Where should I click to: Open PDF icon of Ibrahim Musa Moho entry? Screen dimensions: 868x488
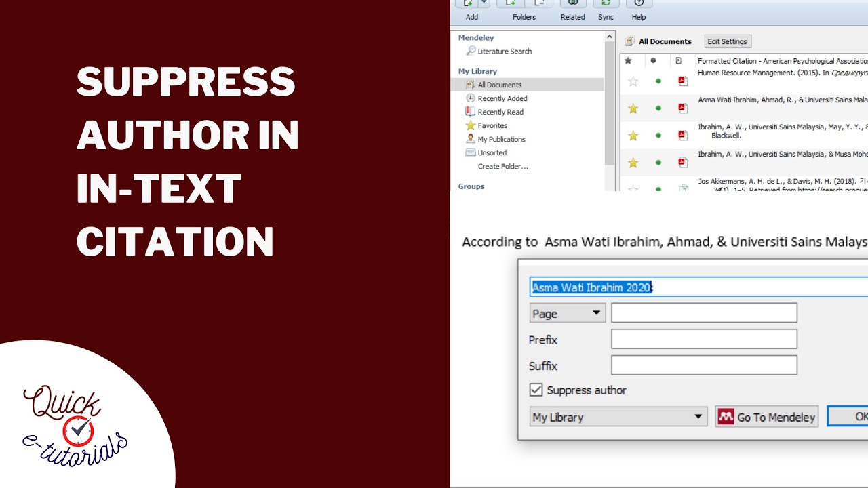click(x=683, y=163)
